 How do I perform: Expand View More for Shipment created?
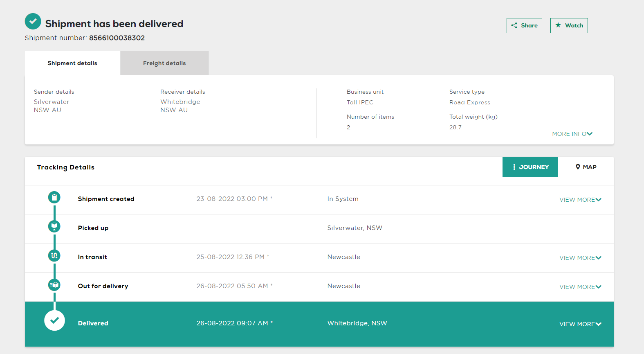click(x=580, y=200)
